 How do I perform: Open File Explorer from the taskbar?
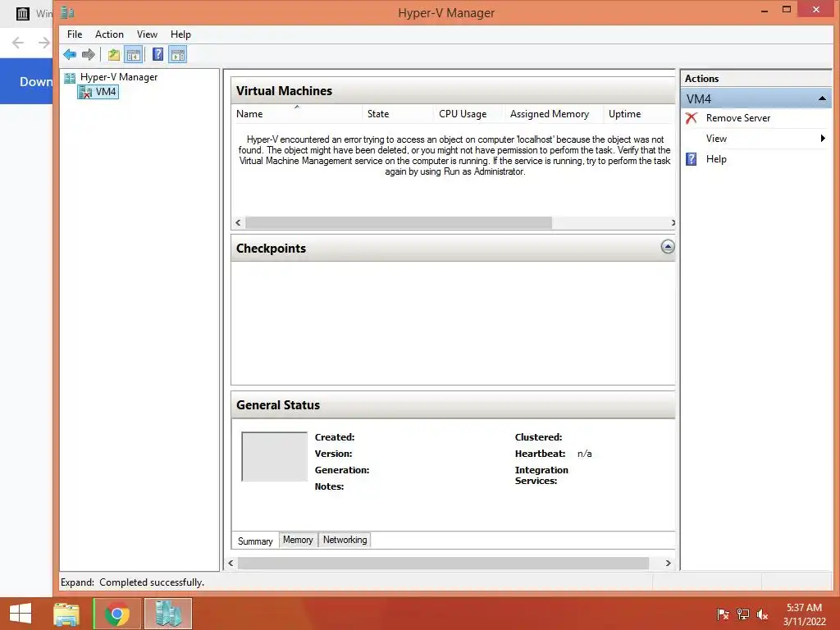66,614
